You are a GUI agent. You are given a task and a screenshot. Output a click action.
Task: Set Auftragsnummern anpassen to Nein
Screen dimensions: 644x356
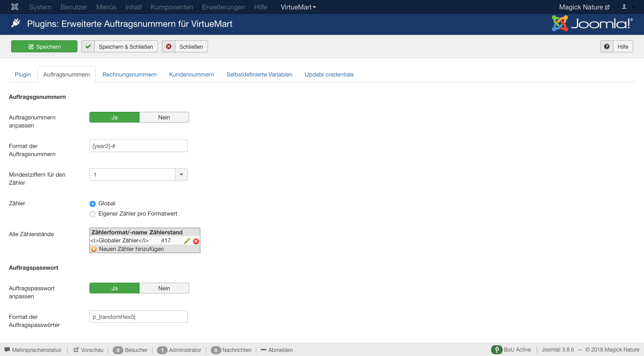click(x=164, y=117)
